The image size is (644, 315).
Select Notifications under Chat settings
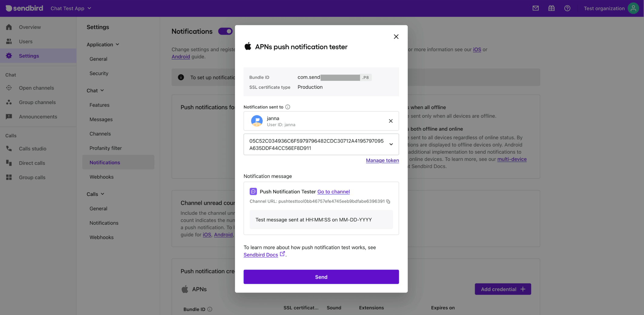[118, 162]
